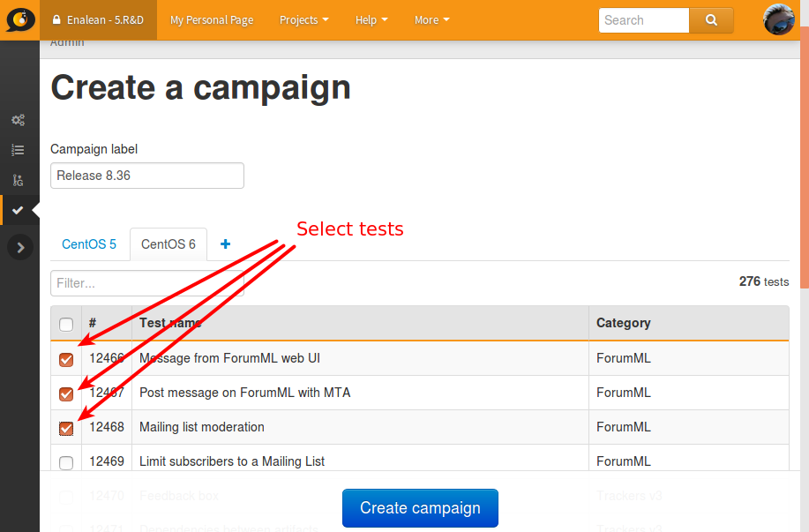Uncheck test 12468 Mailing list moderation

coord(66,428)
